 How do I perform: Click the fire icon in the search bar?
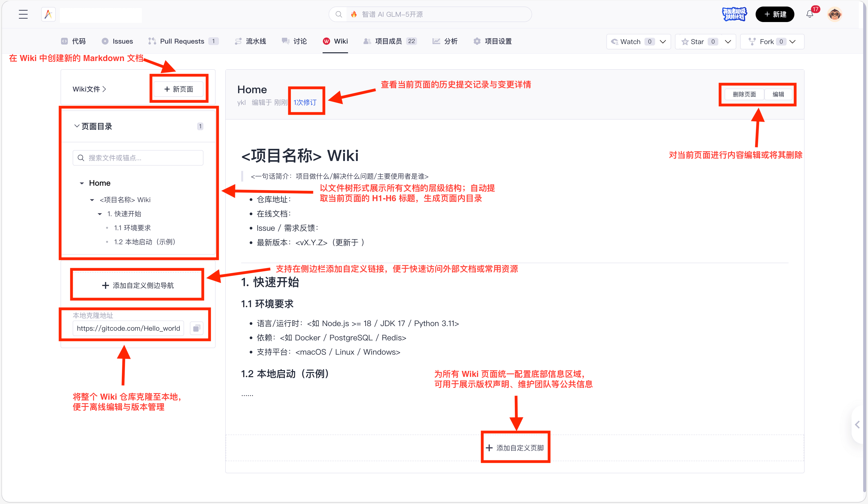tap(354, 14)
